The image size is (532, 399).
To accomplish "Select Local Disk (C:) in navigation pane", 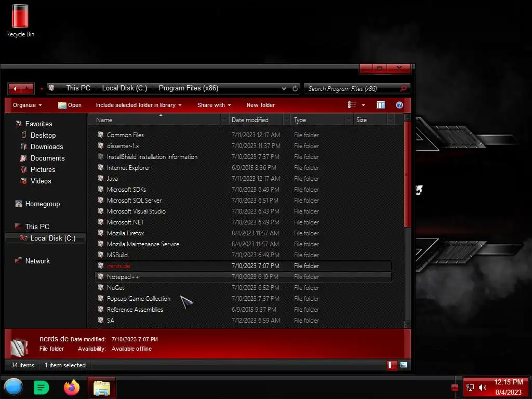I will point(46,238).
